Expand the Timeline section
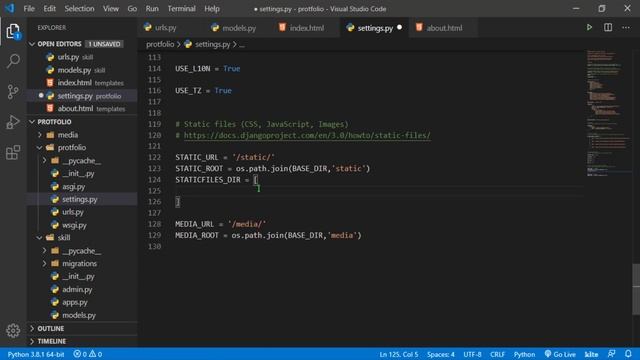 [x=51, y=341]
